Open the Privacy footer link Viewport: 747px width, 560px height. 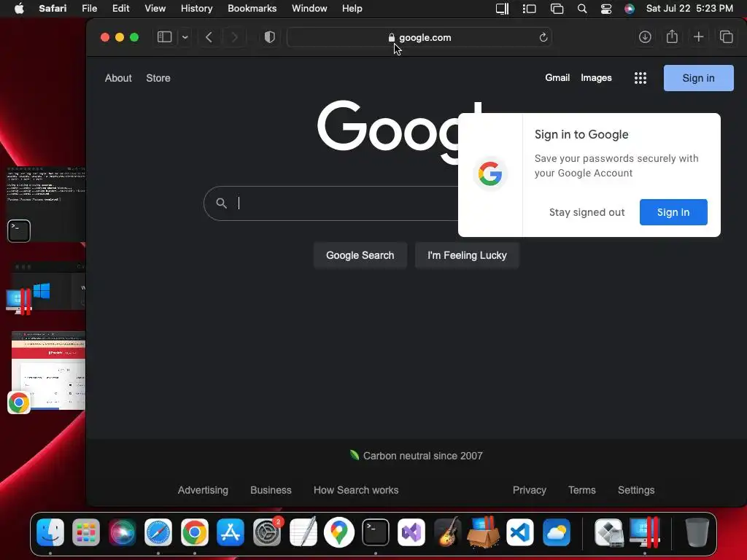coord(530,490)
